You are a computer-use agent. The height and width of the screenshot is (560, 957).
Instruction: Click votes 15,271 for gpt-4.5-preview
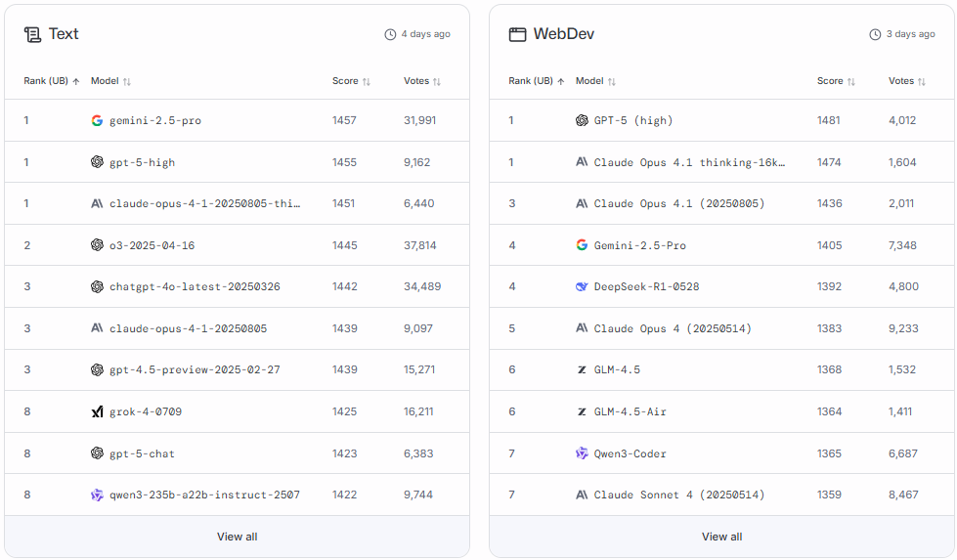coord(419,369)
